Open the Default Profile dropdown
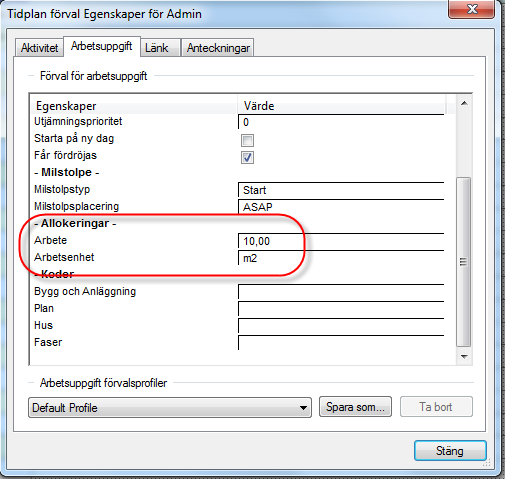The height and width of the screenshot is (479, 505). (x=170, y=407)
